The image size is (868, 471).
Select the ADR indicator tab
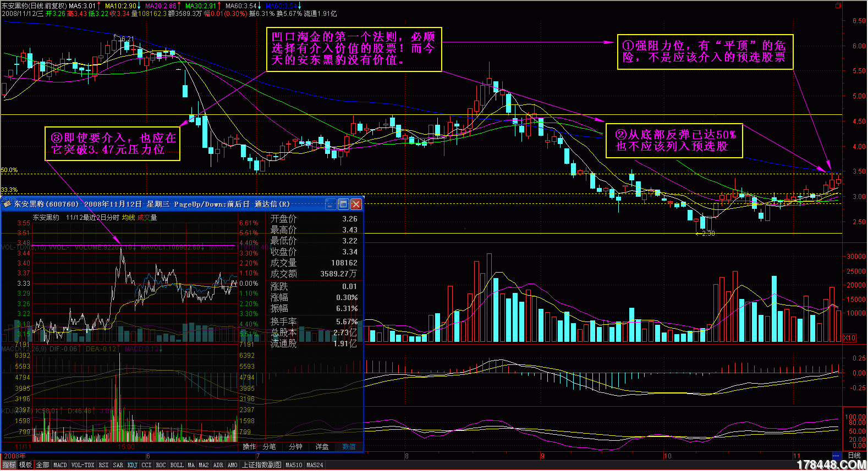[218, 465]
